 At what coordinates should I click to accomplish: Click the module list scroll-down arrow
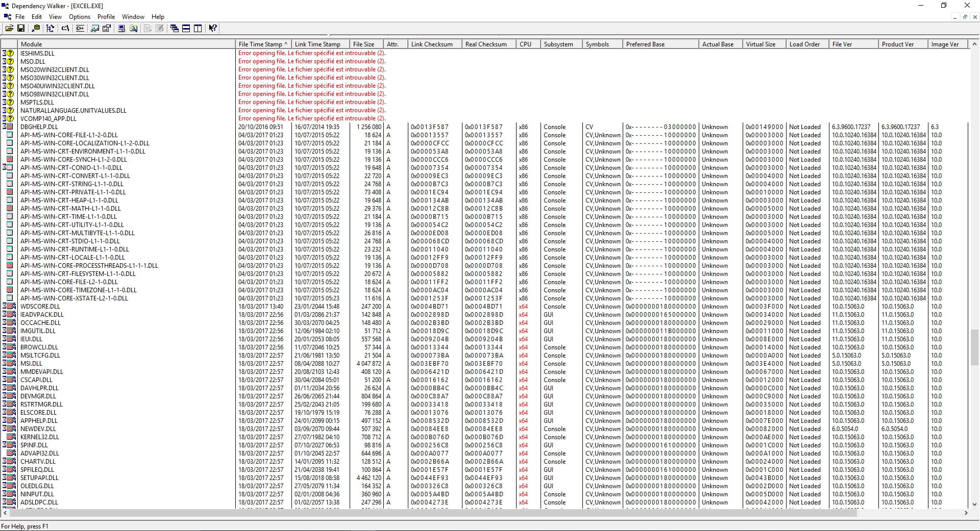(x=974, y=504)
